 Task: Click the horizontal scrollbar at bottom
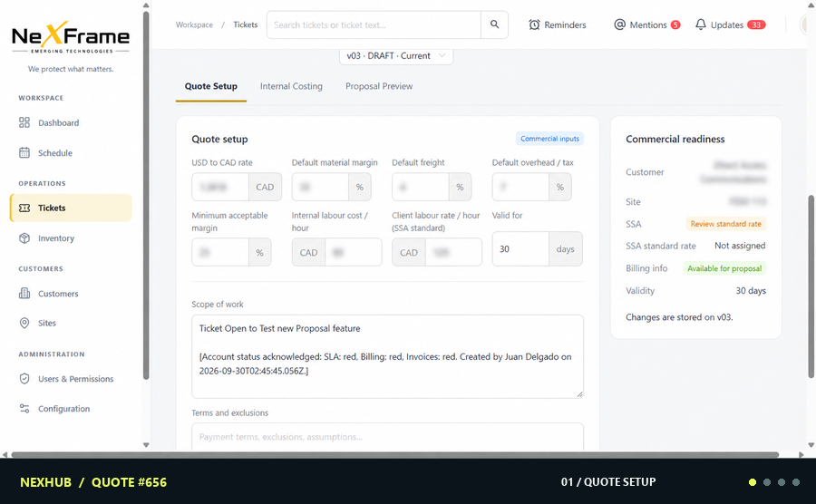tap(395, 454)
